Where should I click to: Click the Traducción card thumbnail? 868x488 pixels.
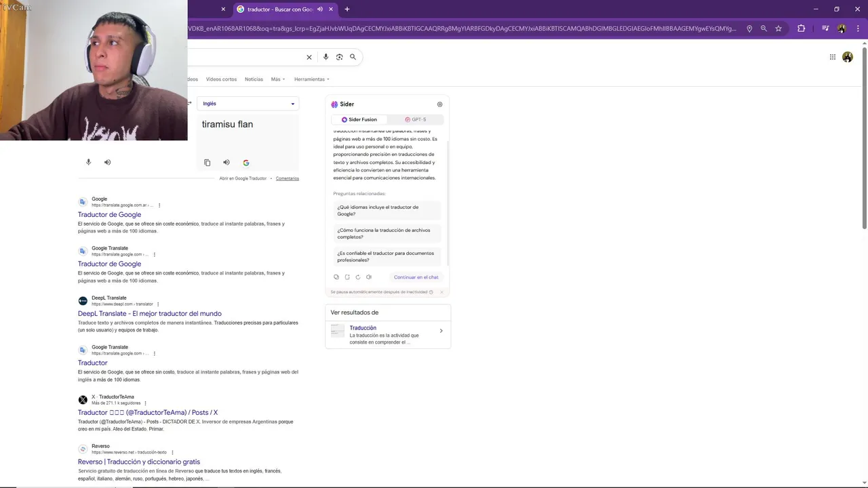pos(338,331)
